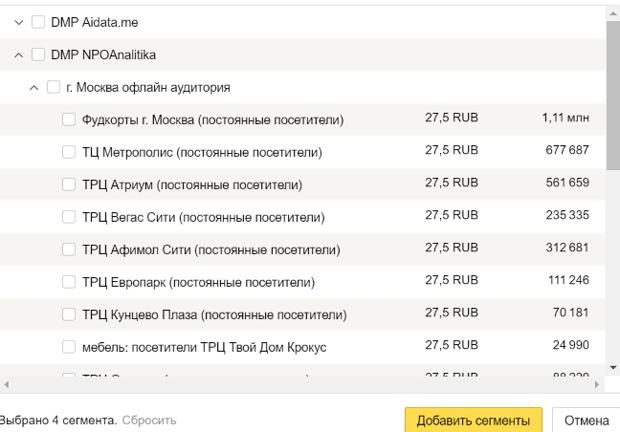This screenshot has width=620, height=432.
Task: Click Выбрано 4 сегмента status text
Action: point(58,420)
